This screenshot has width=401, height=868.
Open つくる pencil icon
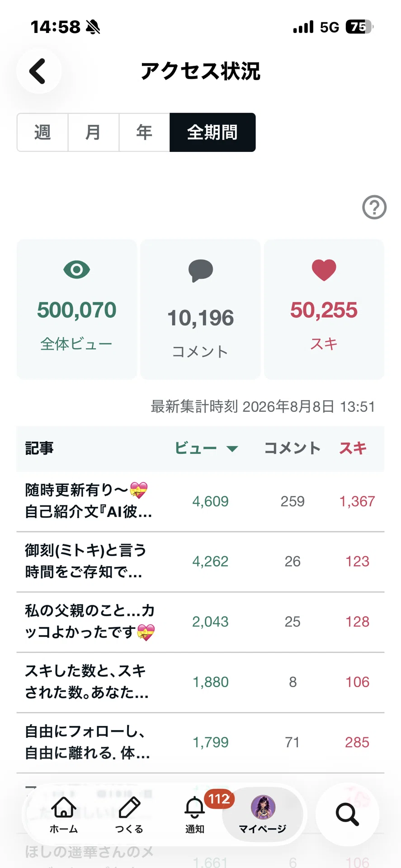(x=129, y=815)
